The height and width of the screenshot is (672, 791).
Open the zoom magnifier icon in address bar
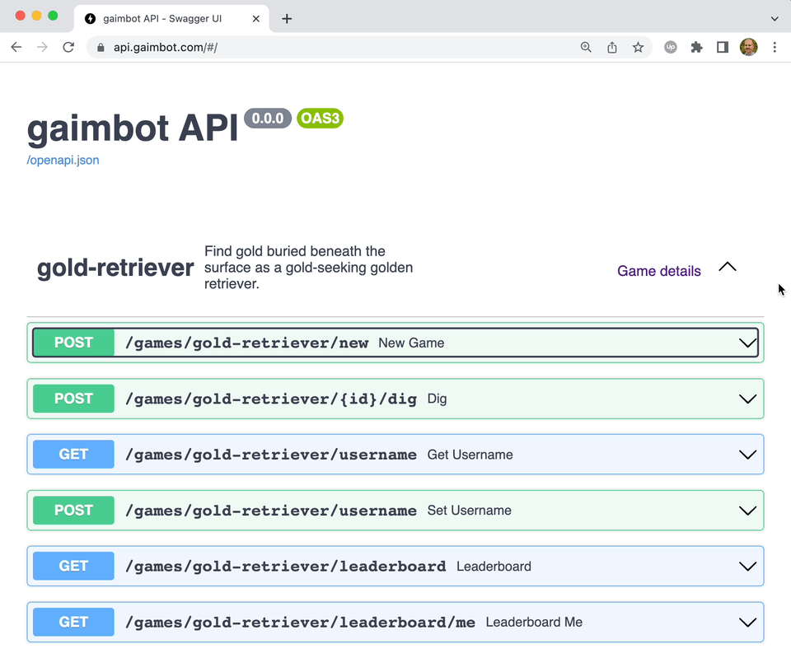[586, 48]
